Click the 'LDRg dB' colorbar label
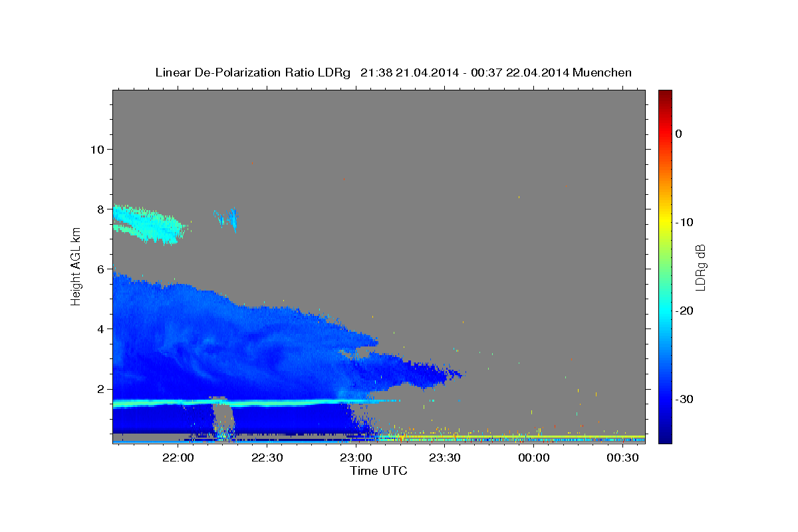The image size is (798, 532). click(x=700, y=267)
